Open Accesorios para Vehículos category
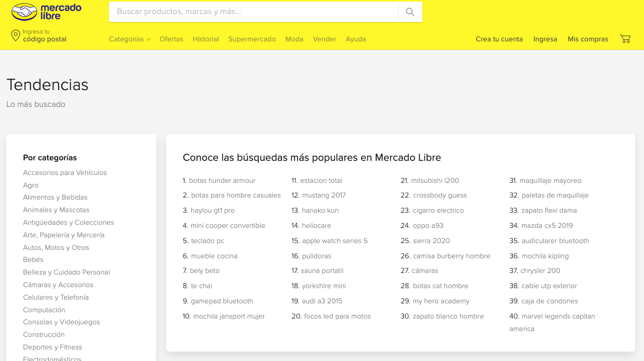 65,173
